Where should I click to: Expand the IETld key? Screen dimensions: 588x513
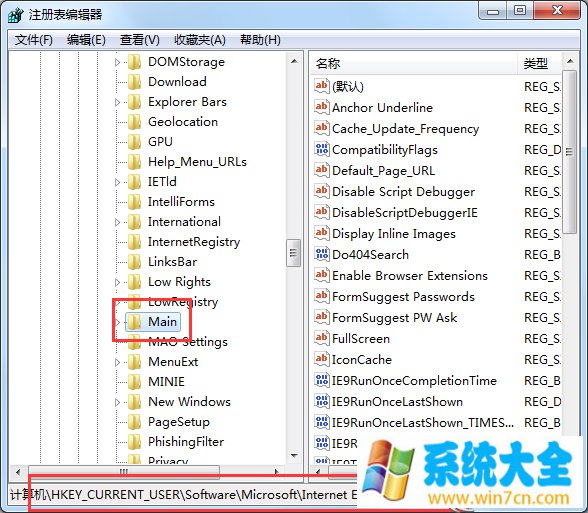click(117, 182)
